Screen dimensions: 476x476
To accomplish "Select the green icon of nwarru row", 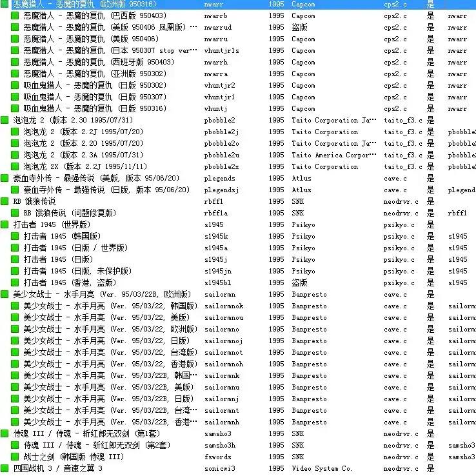I will [x=15, y=39].
